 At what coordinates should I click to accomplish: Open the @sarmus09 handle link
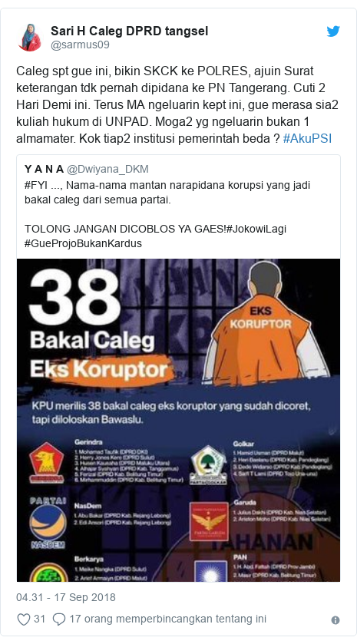click(x=80, y=45)
